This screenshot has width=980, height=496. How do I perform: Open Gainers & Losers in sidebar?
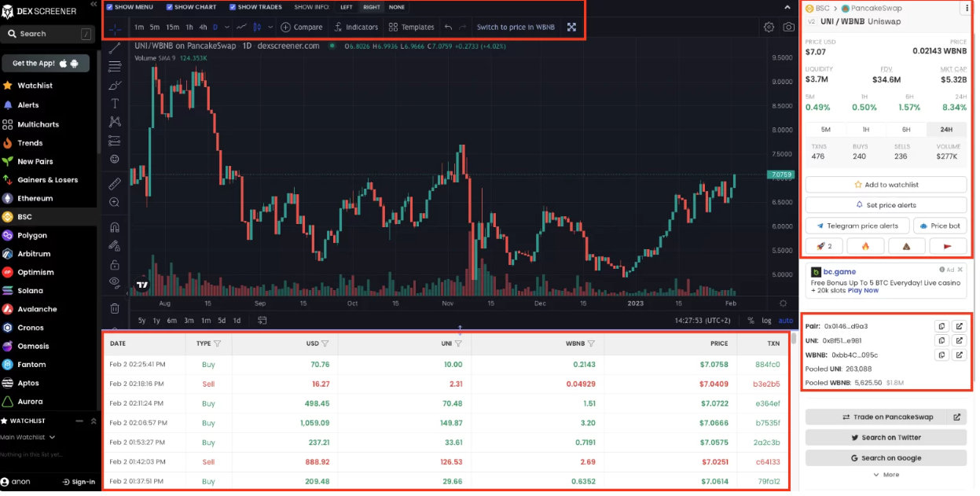47,180
